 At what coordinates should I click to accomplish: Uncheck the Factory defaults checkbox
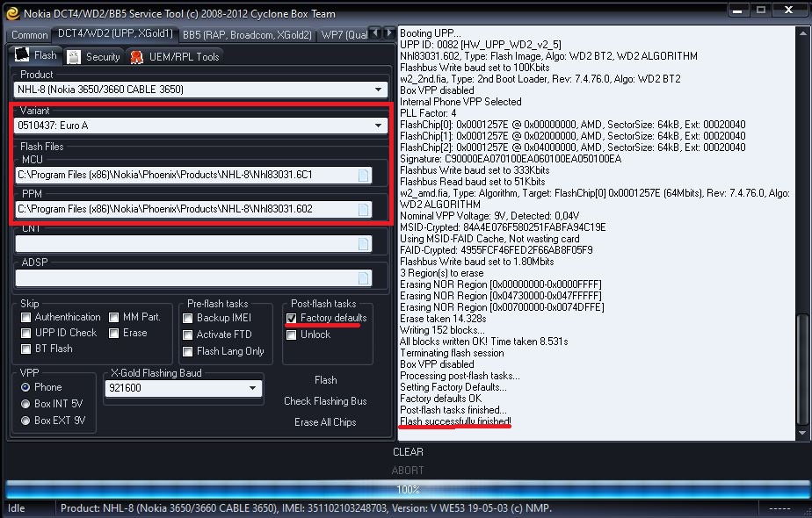pyautogui.click(x=292, y=318)
